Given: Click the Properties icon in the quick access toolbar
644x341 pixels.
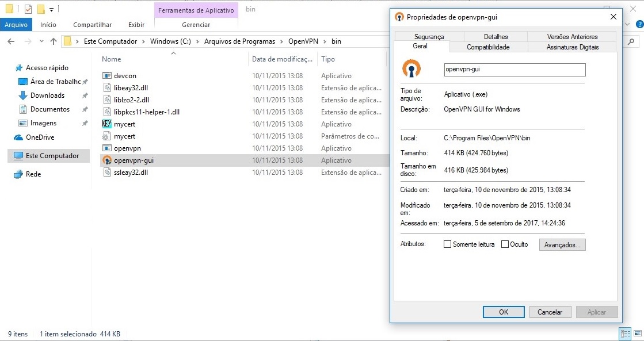Looking at the screenshot, I should [x=28, y=9].
